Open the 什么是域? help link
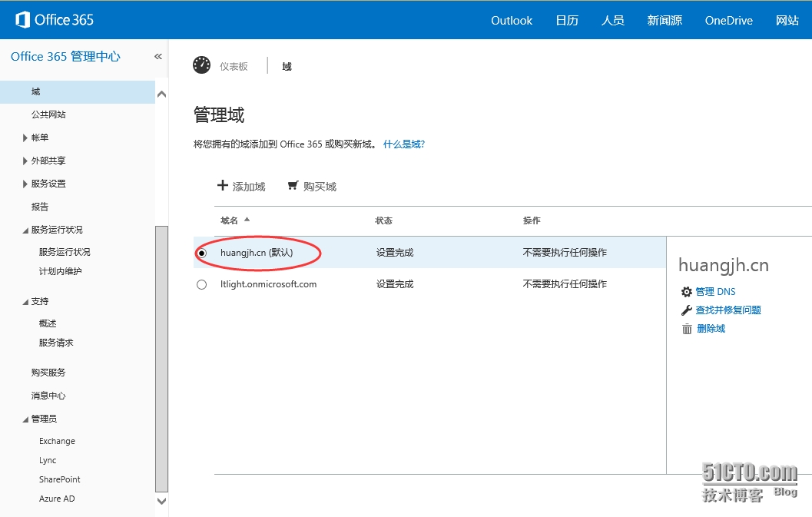Screen dimensions: 812x517 [403, 144]
